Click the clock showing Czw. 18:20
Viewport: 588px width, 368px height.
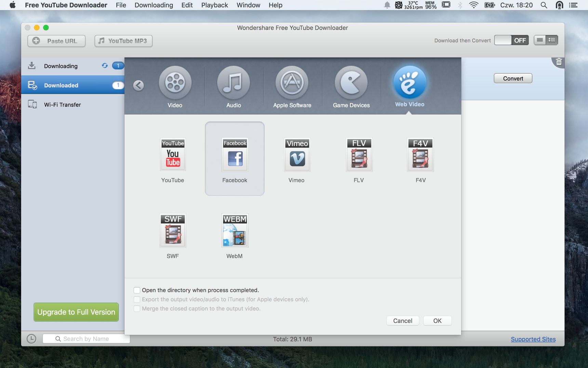point(517,5)
